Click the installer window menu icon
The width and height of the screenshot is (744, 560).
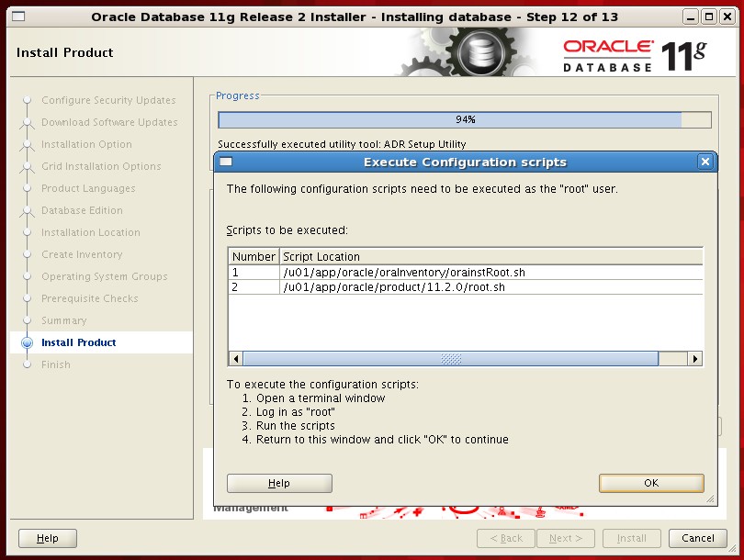[x=18, y=17]
